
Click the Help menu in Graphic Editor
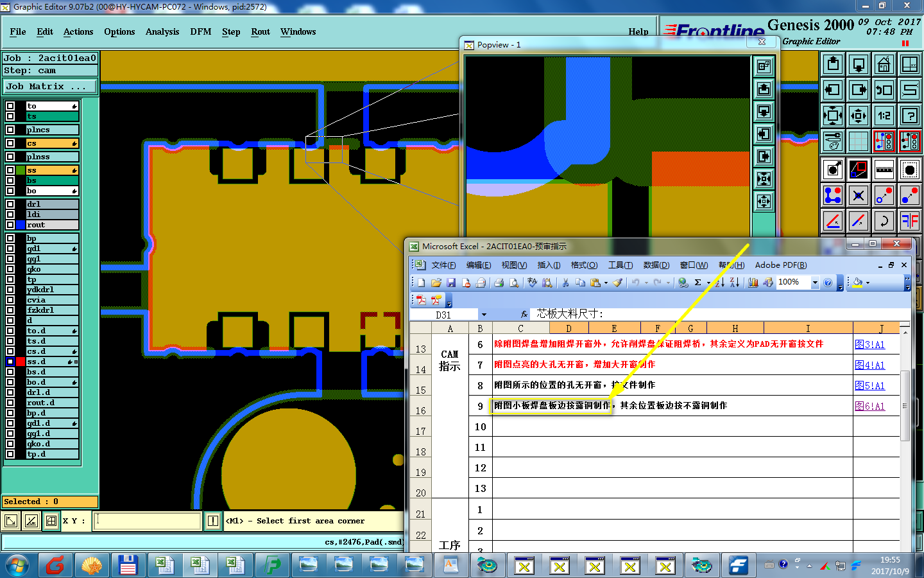pos(638,31)
